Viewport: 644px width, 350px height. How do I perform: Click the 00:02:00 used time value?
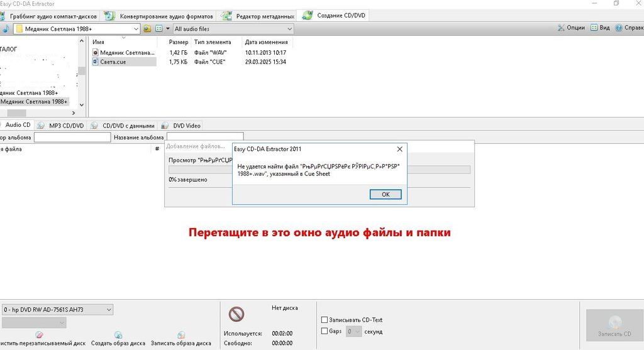(282, 333)
